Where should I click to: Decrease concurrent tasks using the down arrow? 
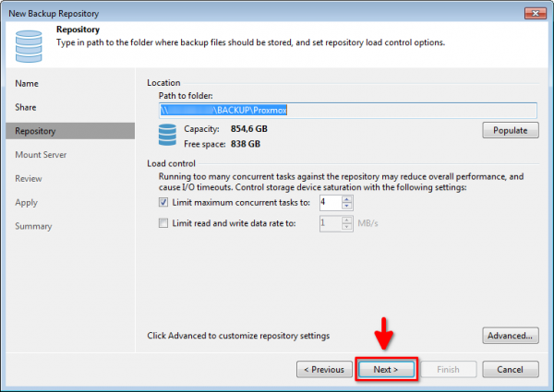click(347, 206)
